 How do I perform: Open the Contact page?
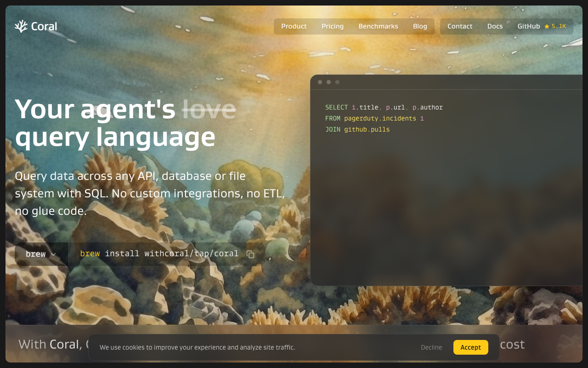(x=460, y=26)
